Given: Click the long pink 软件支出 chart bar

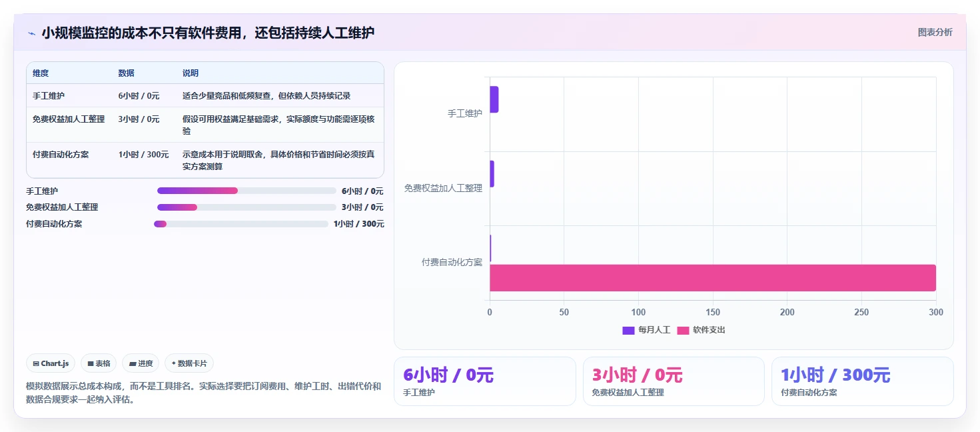Looking at the screenshot, I should click(713, 278).
